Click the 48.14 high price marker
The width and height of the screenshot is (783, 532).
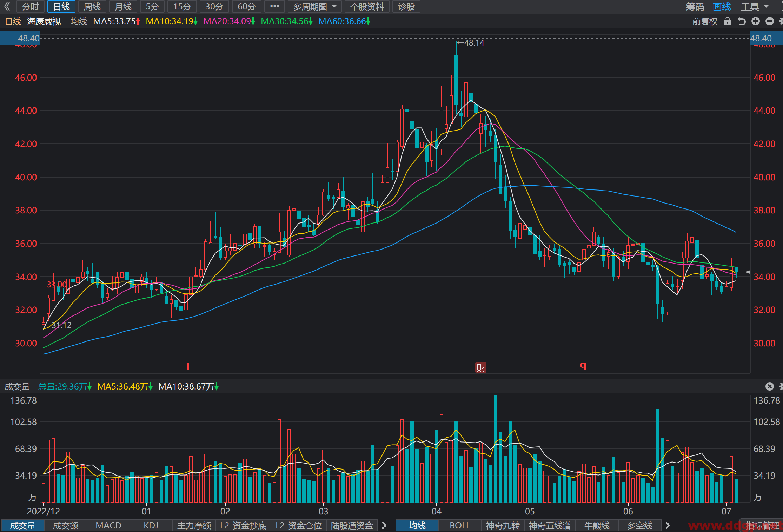(471, 43)
